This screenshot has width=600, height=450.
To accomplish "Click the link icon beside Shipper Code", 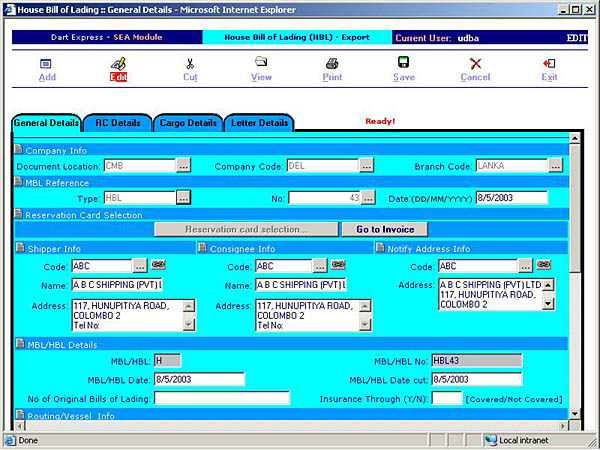I will [x=158, y=266].
